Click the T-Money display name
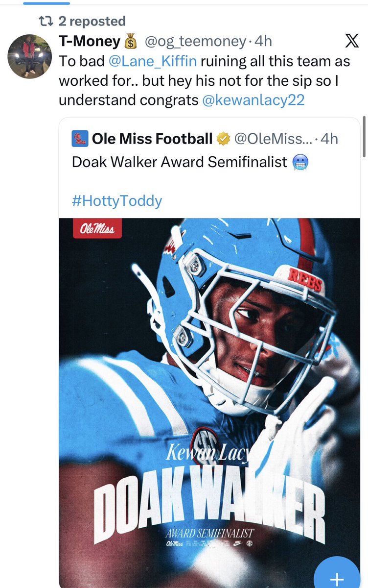The height and width of the screenshot is (588, 368). (89, 42)
